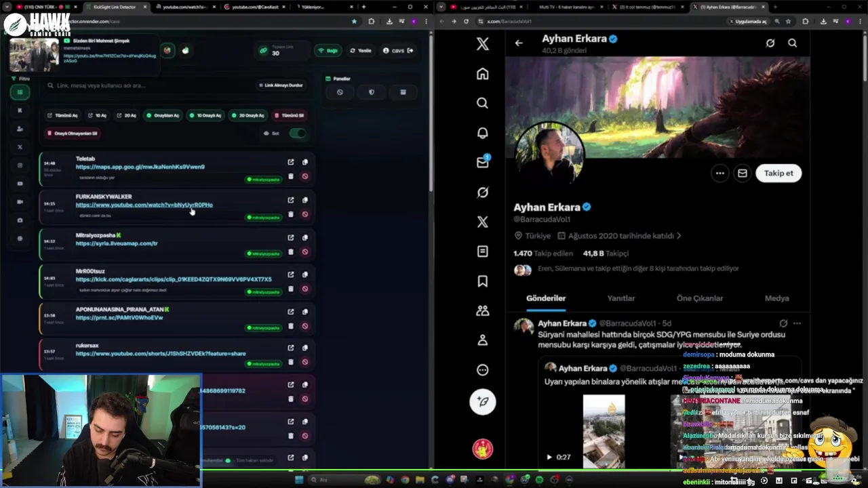Click the red Tümünü Sil button
The width and height of the screenshot is (868, 488).
tap(290, 115)
